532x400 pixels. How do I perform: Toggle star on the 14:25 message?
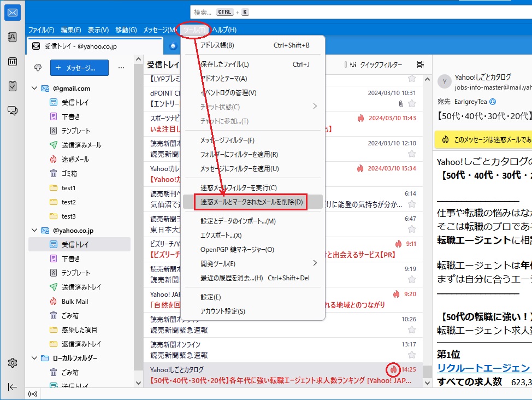[412, 380]
